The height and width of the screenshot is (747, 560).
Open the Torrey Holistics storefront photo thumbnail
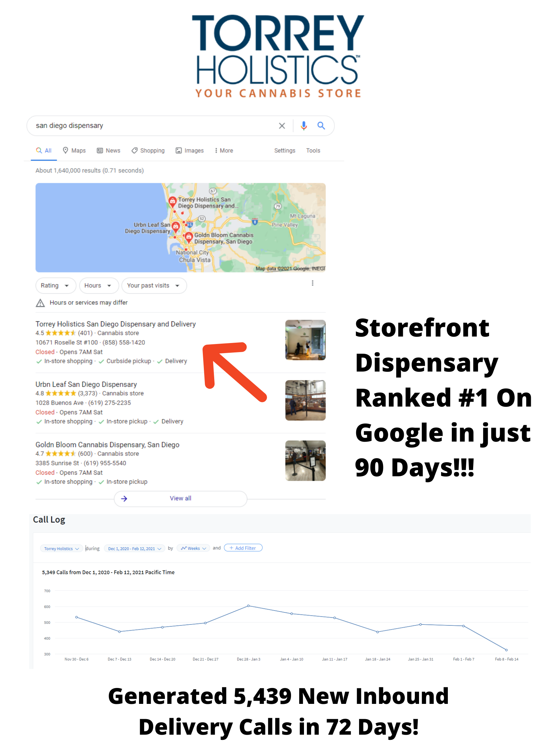[x=305, y=340]
